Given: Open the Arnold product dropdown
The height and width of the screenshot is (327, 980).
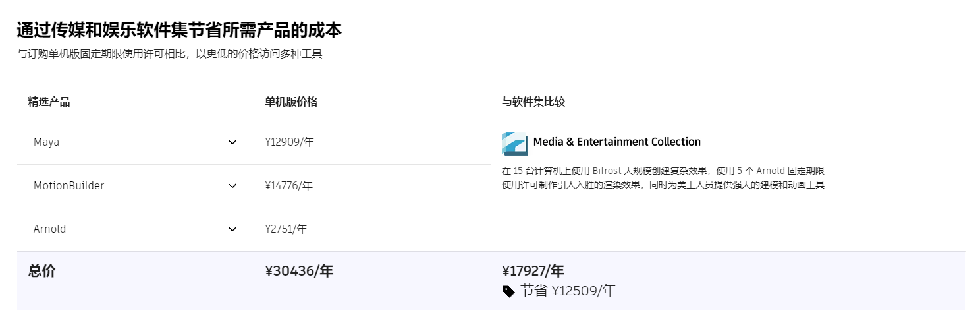Looking at the screenshot, I should (x=135, y=229).
